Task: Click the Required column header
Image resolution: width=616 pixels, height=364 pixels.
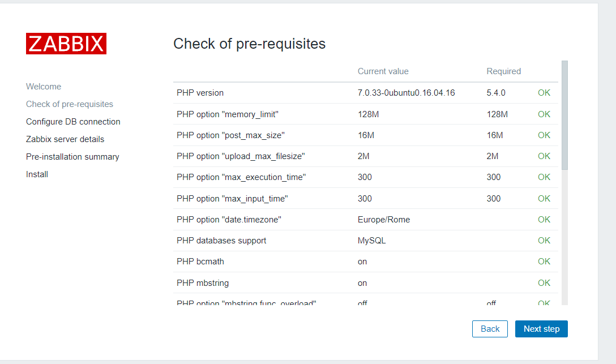Action: (503, 71)
